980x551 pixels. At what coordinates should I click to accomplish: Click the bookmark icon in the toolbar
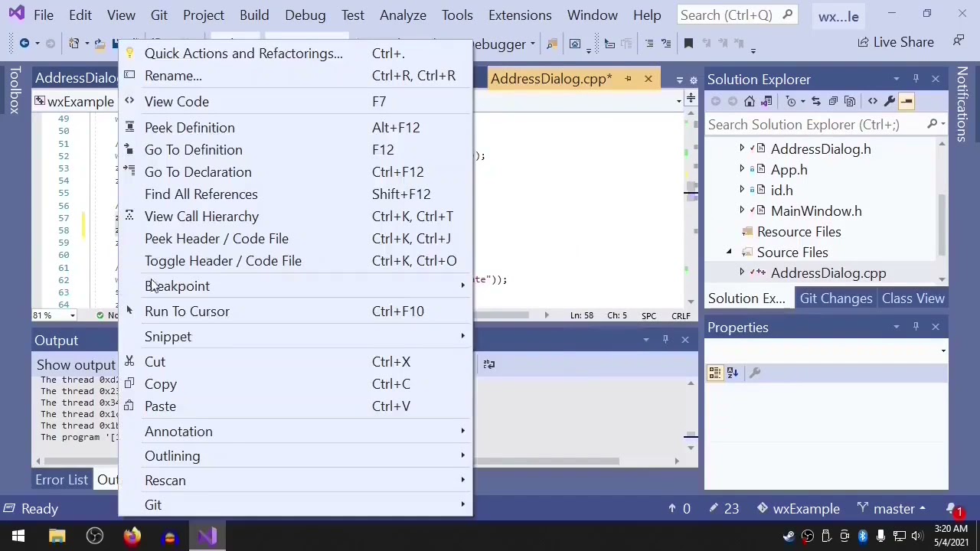(688, 44)
